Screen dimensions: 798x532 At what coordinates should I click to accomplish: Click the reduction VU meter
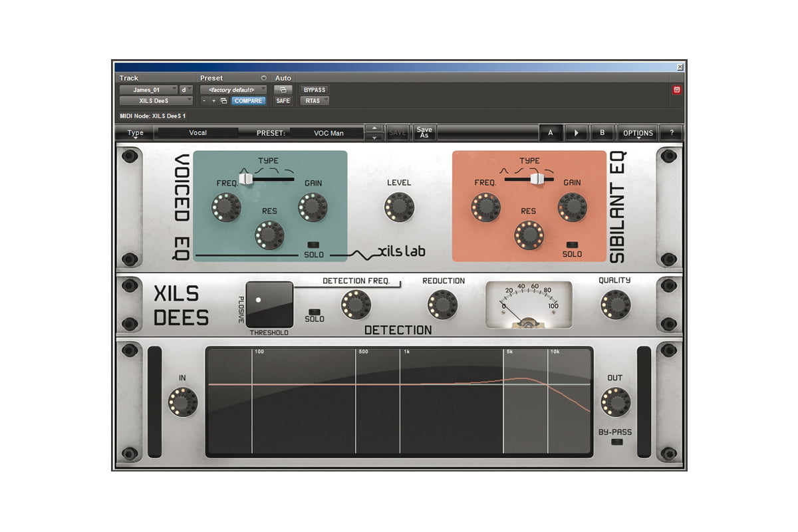[529, 305]
